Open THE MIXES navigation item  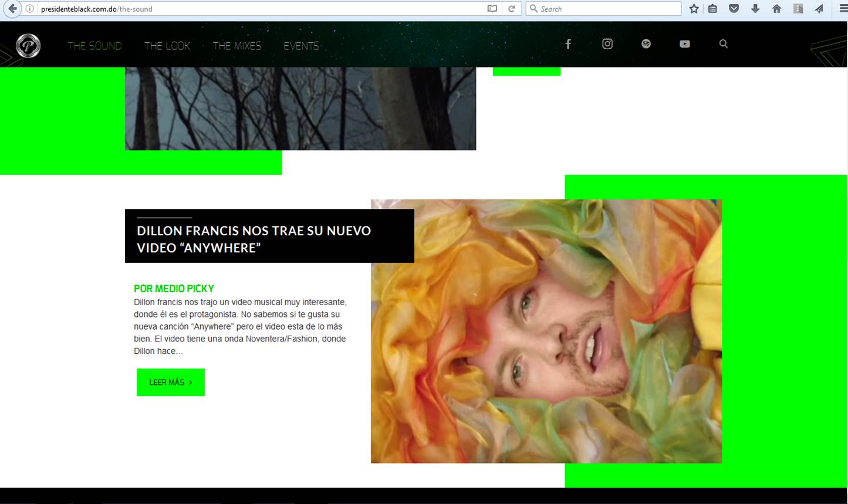point(237,46)
